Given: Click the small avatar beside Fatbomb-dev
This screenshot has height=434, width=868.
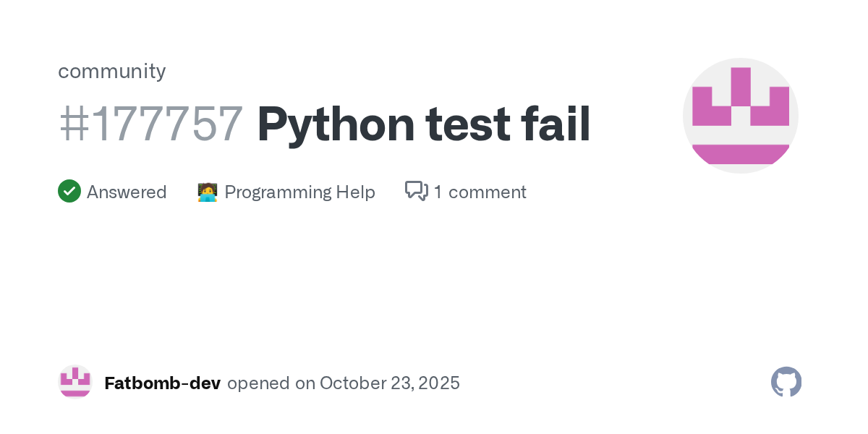Looking at the screenshot, I should 75,382.
